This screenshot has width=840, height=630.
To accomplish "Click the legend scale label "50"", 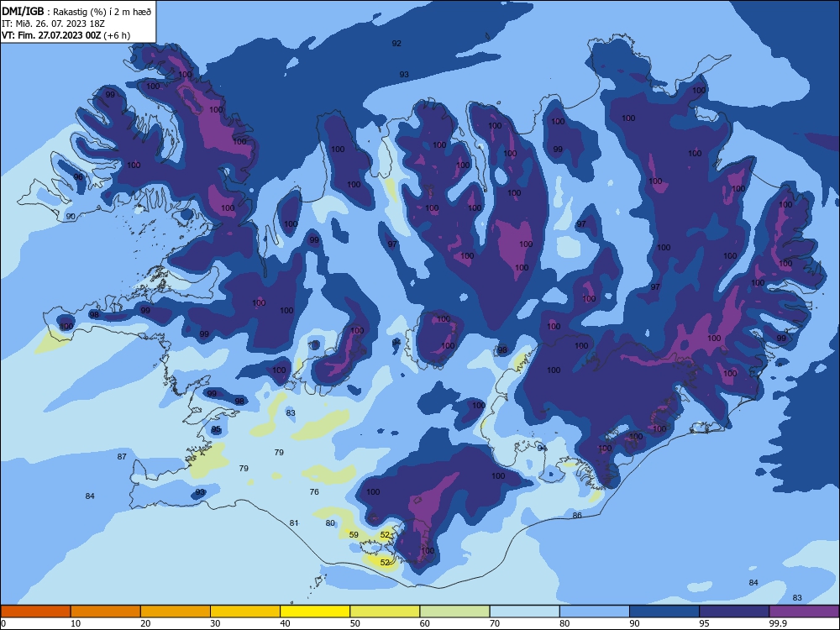I will (355, 623).
